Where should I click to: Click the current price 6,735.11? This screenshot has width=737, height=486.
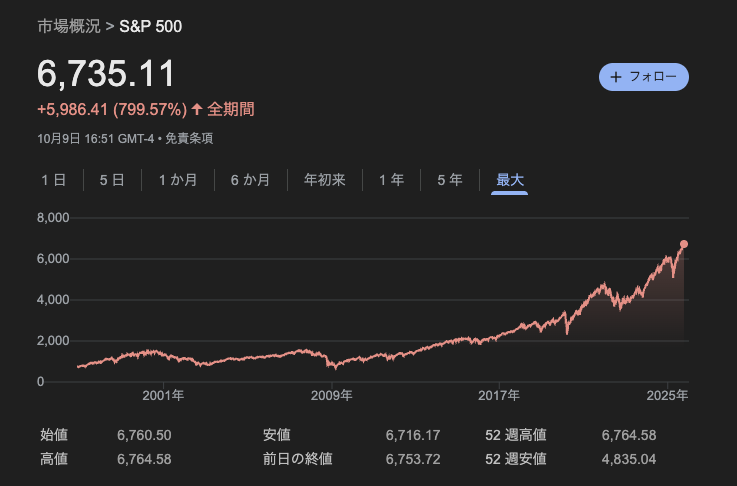pyautogui.click(x=106, y=74)
